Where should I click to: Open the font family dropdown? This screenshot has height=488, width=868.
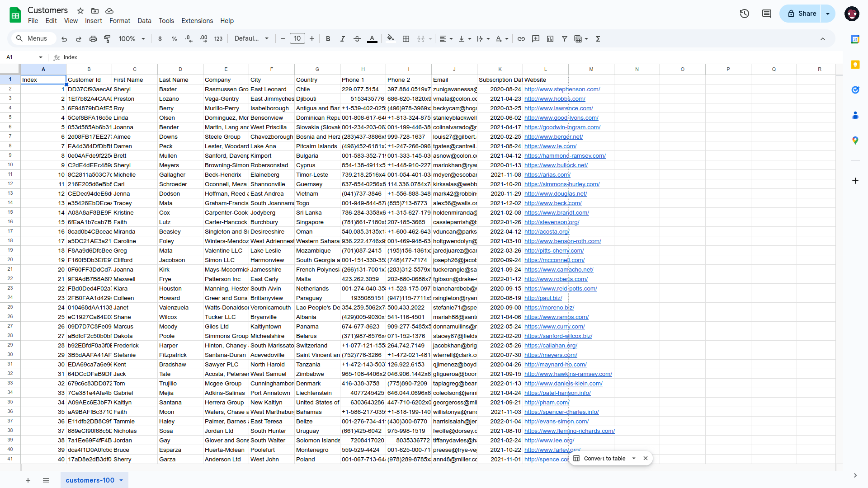[x=251, y=39]
